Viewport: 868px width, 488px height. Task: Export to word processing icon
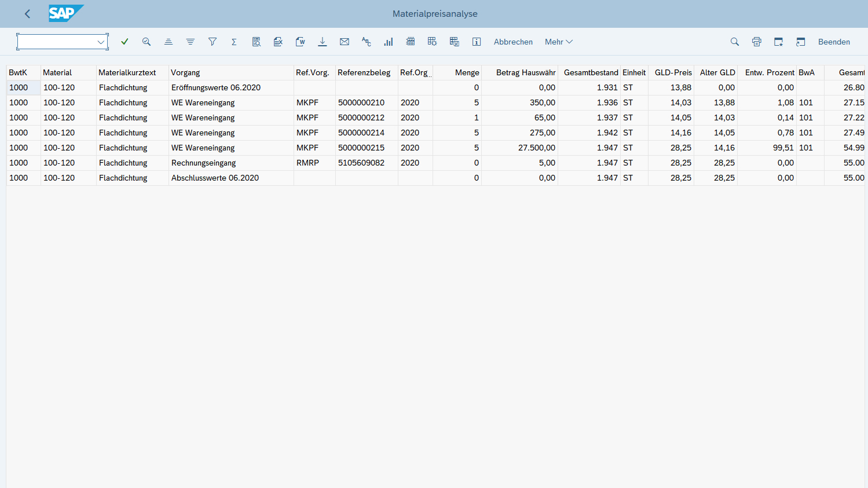click(301, 42)
